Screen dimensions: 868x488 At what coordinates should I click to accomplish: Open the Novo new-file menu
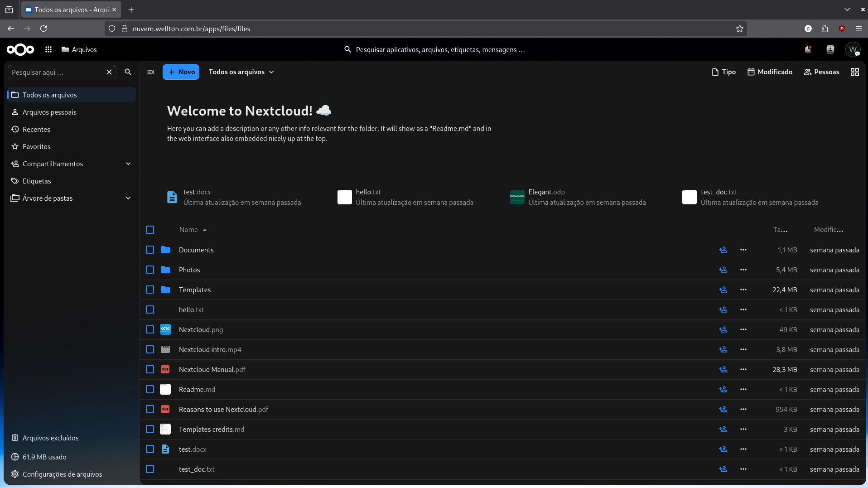[x=181, y=72]
